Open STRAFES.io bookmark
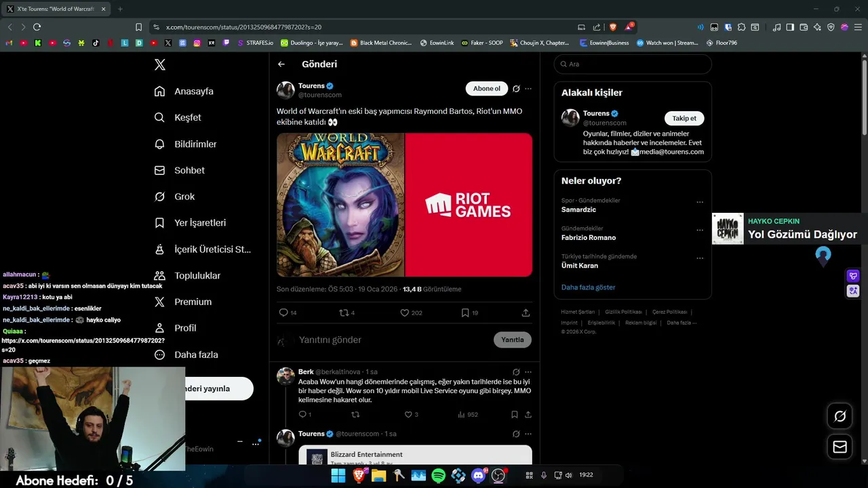This screenshot has width=868, height=488. coord(255,43)
